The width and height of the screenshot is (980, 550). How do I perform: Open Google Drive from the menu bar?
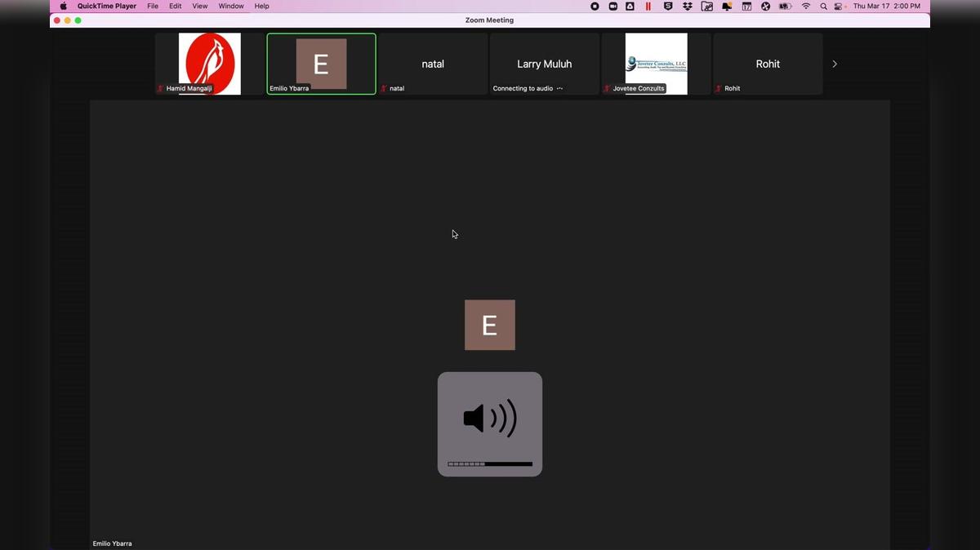[x=630, y=7]
